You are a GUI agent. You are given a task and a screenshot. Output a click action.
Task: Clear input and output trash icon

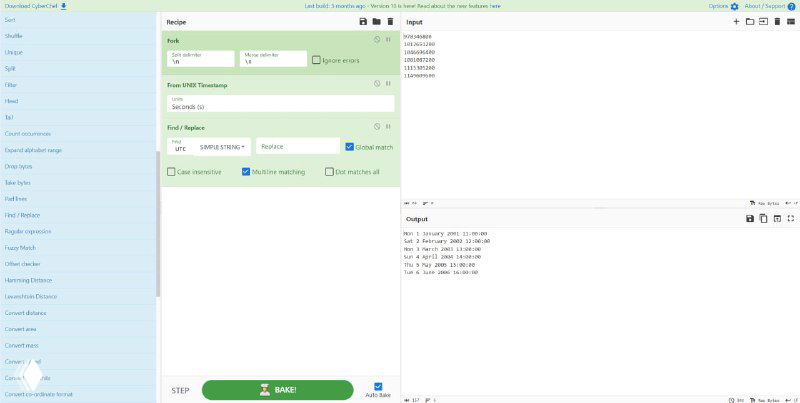(x=777, y=21)
